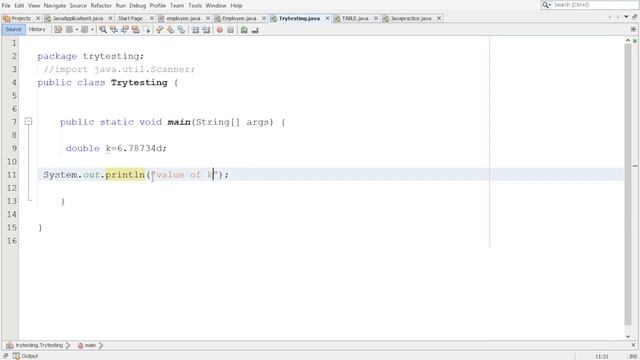Open the Run menu
This screenshot has width=640, height=360.
pyautogui.click(x=120, y=6)
